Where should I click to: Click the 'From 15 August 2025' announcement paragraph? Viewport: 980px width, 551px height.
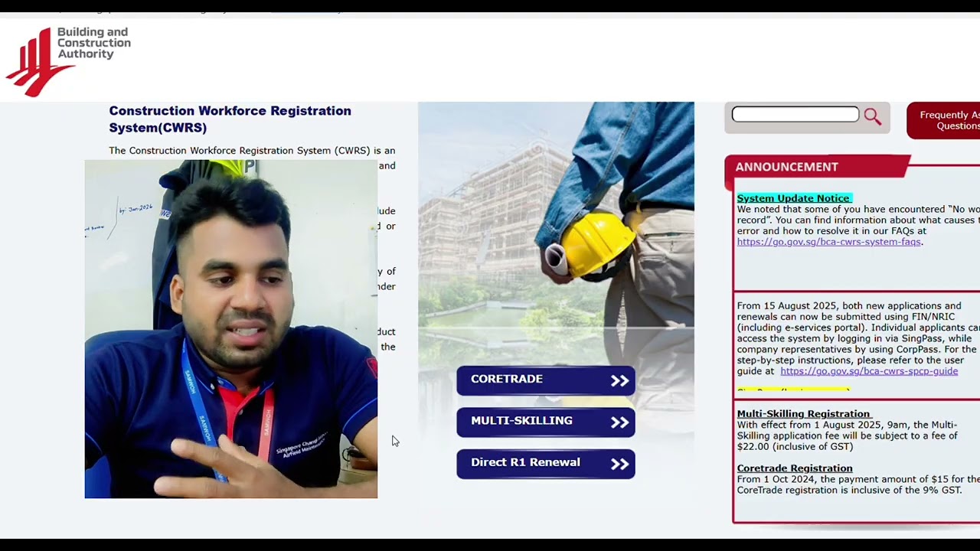click(x=857, y=338)
